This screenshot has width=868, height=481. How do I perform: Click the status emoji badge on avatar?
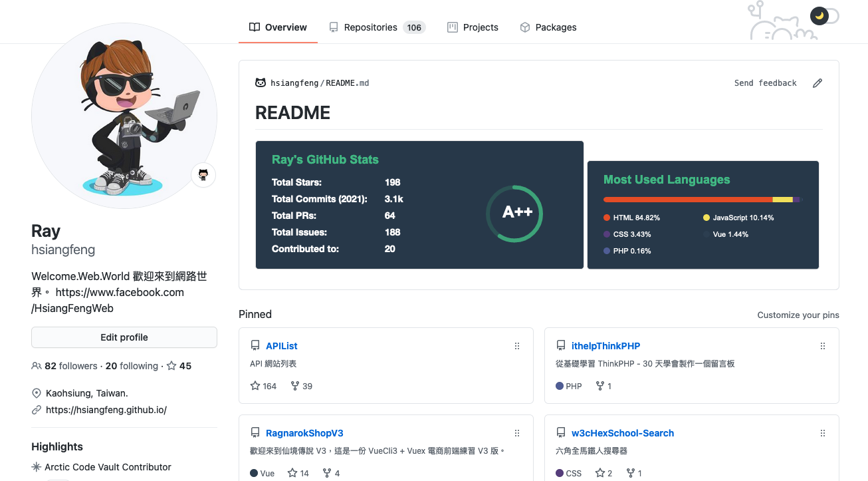click(x=203, y=175)
